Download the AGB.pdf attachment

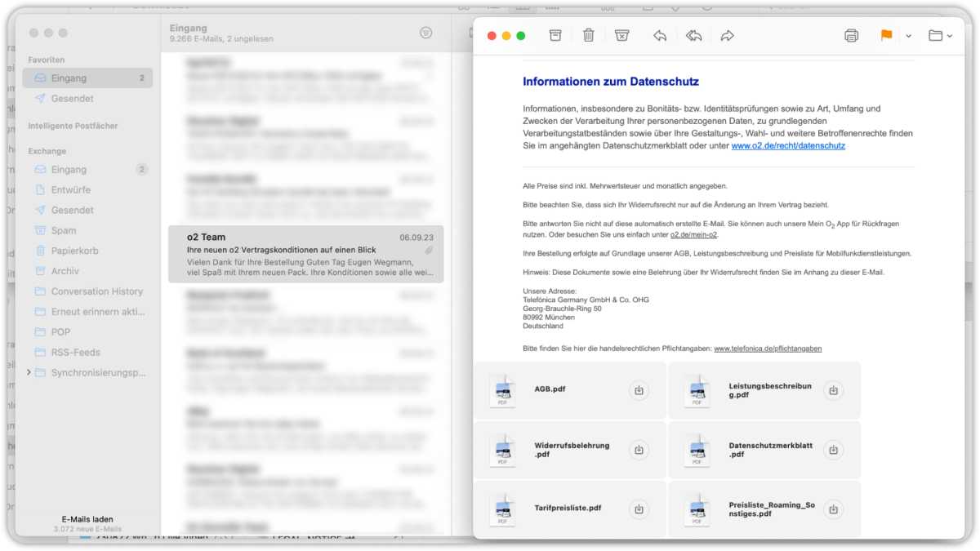pyautogui.click(x=639, y=390)
